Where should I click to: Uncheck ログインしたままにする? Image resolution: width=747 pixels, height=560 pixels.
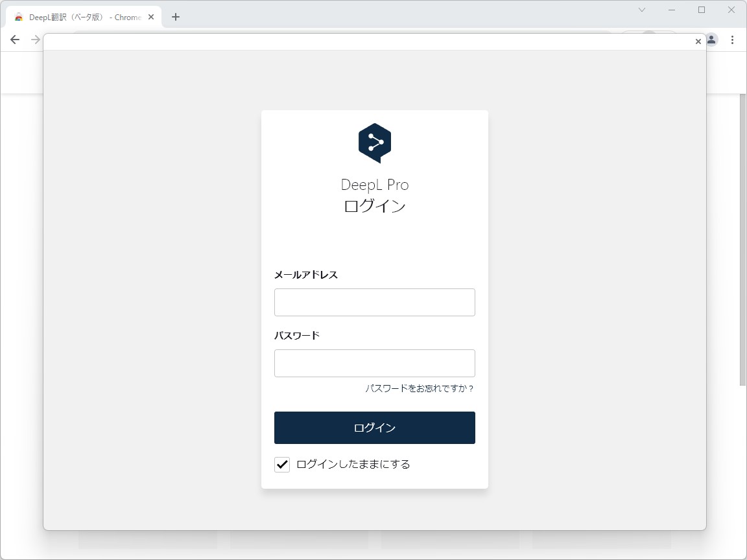coord(281,465)
